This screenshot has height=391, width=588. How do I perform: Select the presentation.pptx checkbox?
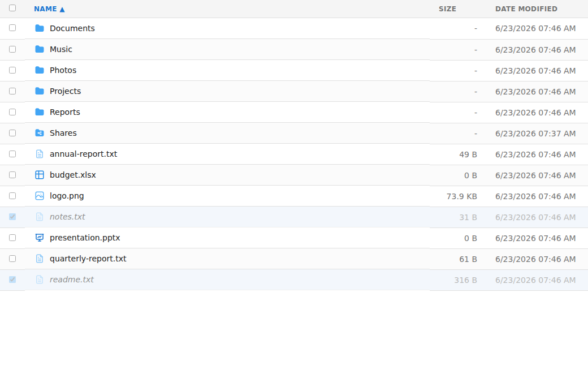click(x=12, y=238)
